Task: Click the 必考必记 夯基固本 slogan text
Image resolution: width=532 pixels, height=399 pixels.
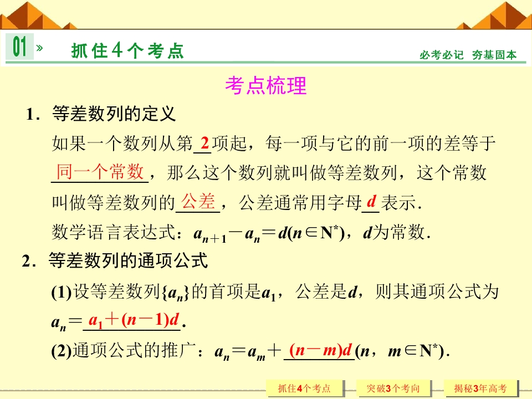Action: (x=468, y=55)
